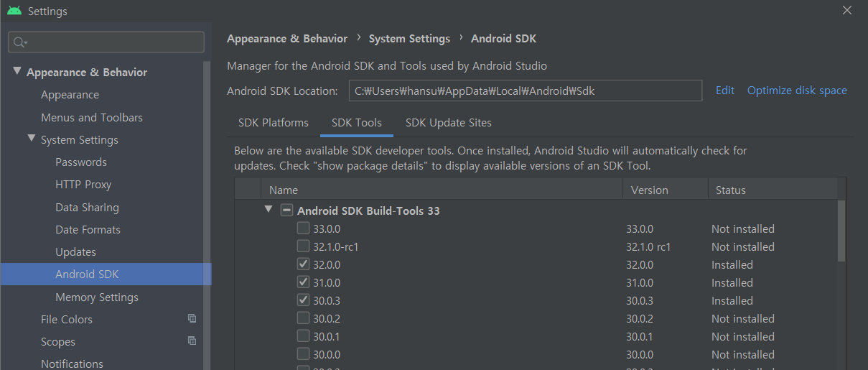The width and height of the screenshot is (868, 370).
Task: Click the Optimize disk space link
Action: (797, 91)
